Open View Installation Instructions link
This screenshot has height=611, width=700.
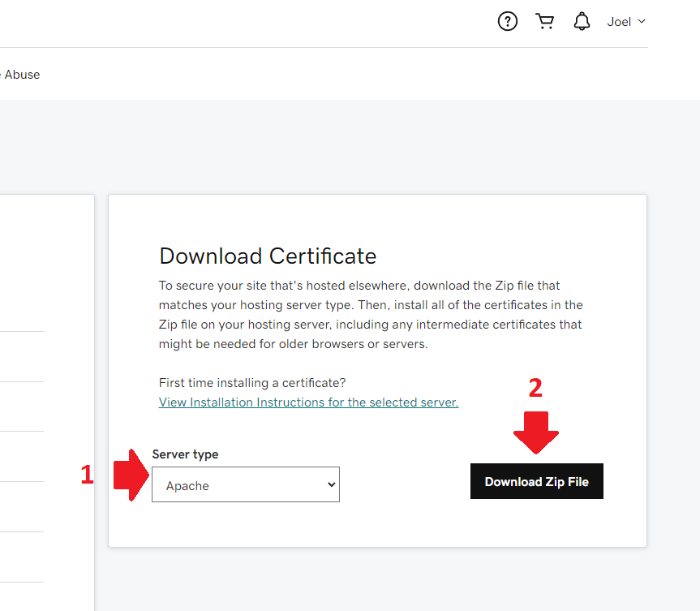click(308, 402)
